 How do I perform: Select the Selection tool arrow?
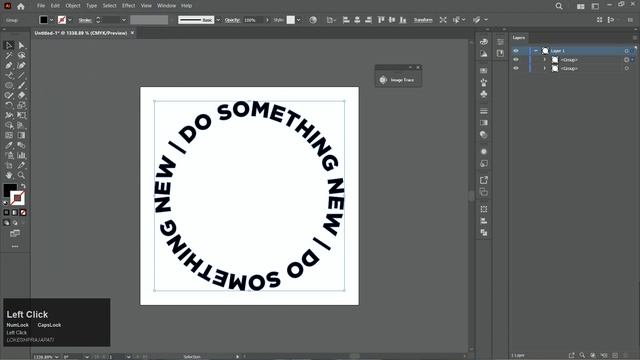point(9,45)
